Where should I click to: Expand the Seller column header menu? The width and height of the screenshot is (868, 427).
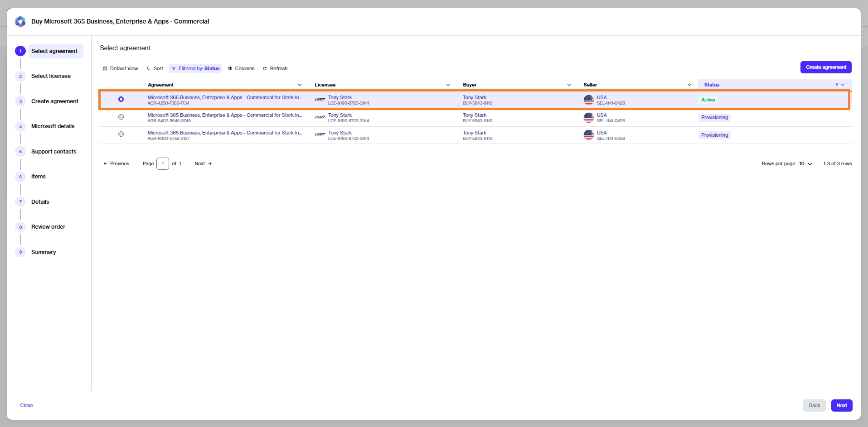689,85
